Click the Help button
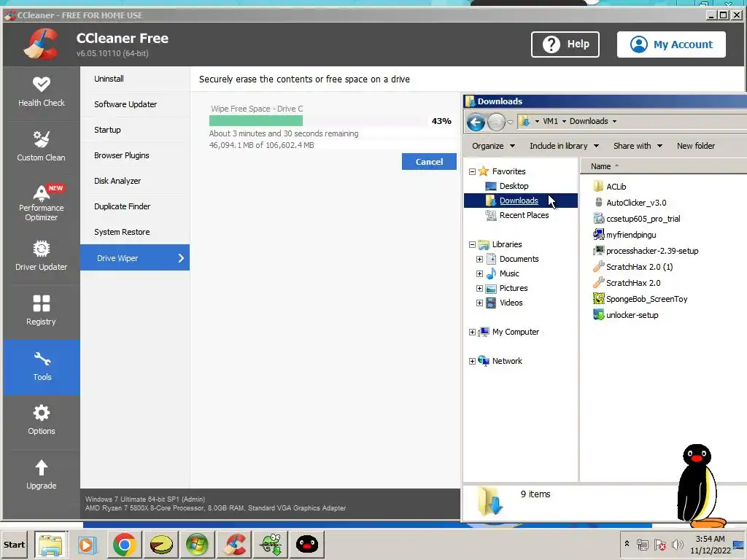The image size is (747, 560). point(565,44)
